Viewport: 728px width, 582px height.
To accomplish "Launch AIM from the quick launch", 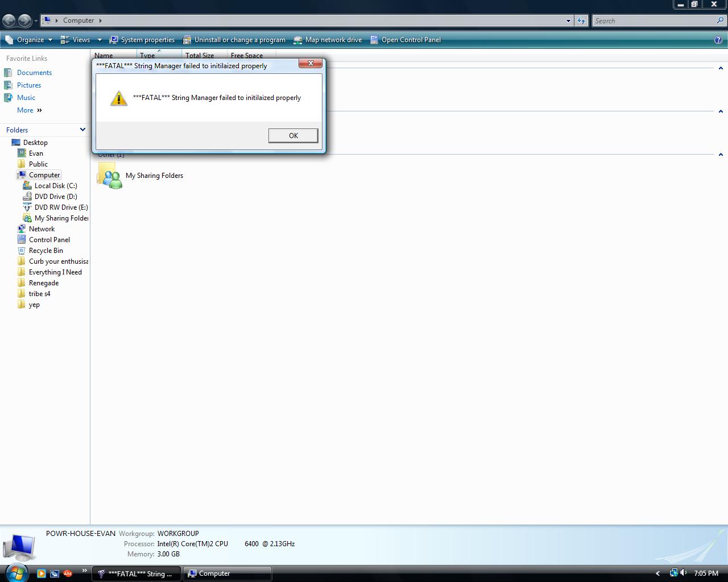I will (68, 573).
